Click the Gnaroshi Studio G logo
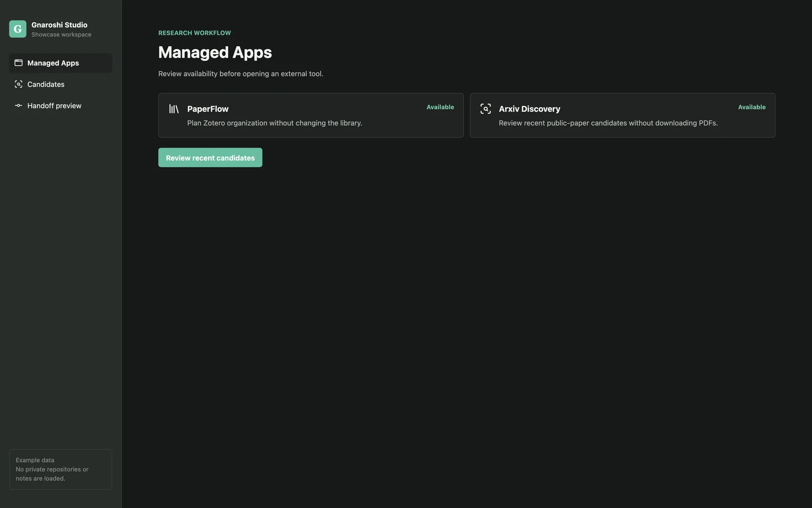This screenshot has width=812, height=508. click(18, 29)
